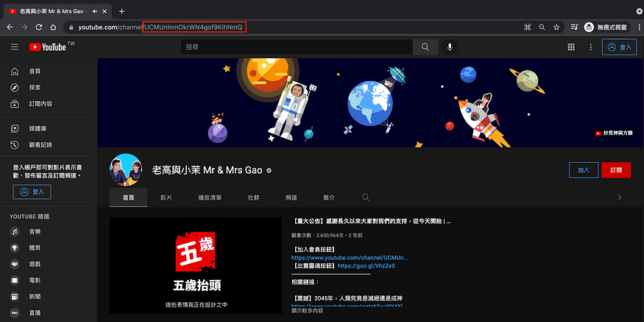Open a new browser tab

pyautogui.click(x=121, y=11)
